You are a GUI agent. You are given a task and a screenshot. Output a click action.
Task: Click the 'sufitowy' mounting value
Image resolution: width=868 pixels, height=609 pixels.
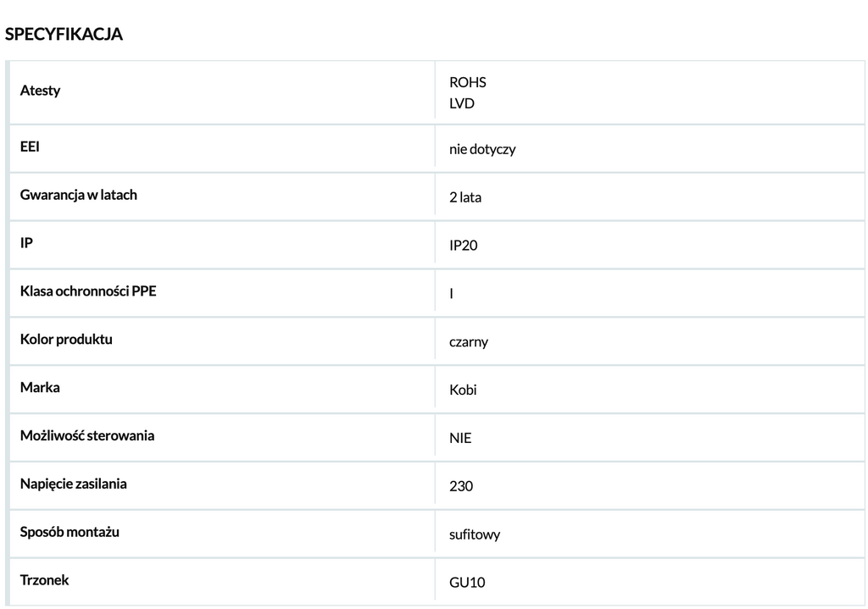pyautogui.click(x=475, y=534)
